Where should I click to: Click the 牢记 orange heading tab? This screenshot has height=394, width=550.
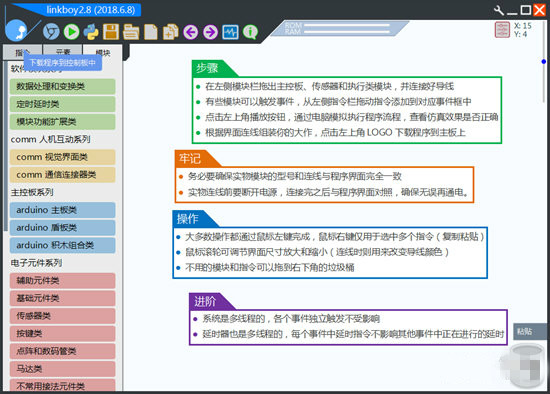[x=195, y=158]
